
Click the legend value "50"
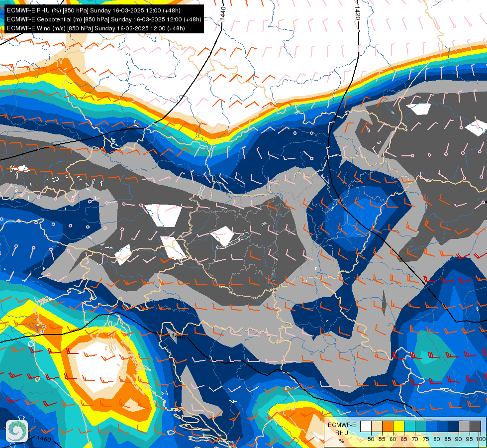(371, 440)
